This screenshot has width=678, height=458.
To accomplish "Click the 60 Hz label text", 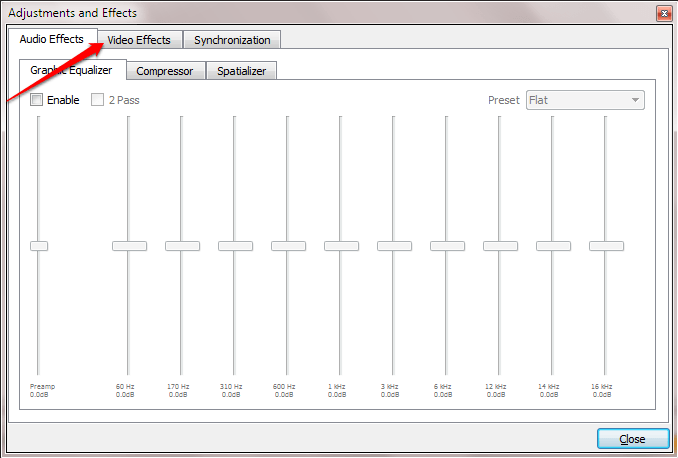I will coord(125,387).
